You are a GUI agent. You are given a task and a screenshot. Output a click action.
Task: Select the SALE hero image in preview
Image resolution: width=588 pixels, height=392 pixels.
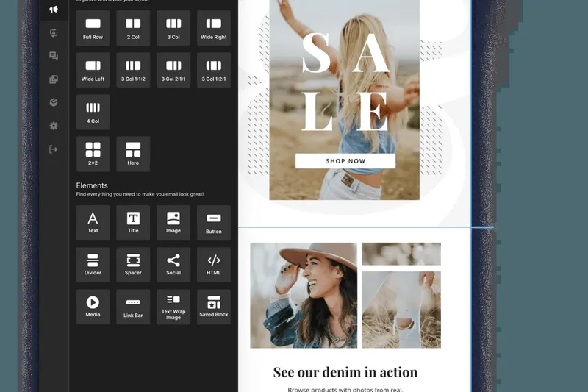(344, 100)
